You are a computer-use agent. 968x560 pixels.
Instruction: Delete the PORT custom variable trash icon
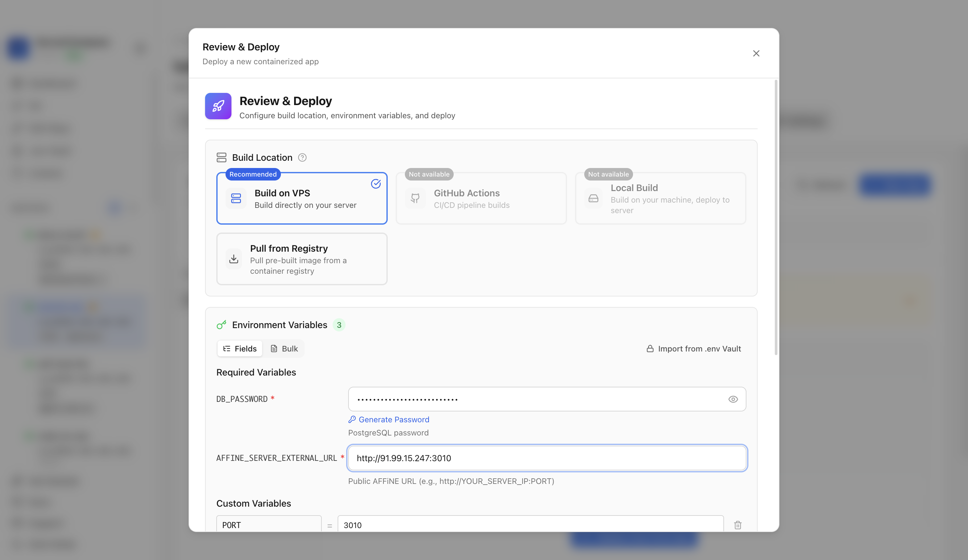738,525
